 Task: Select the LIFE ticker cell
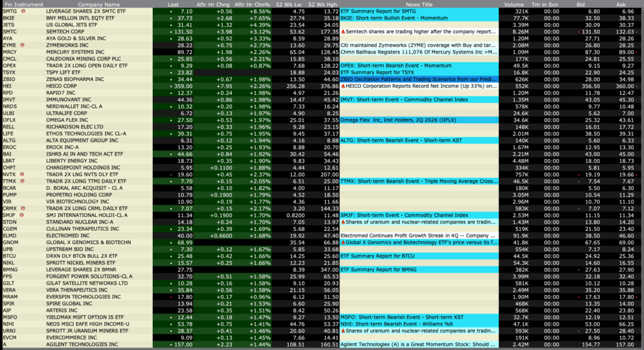tap(8, 133)
